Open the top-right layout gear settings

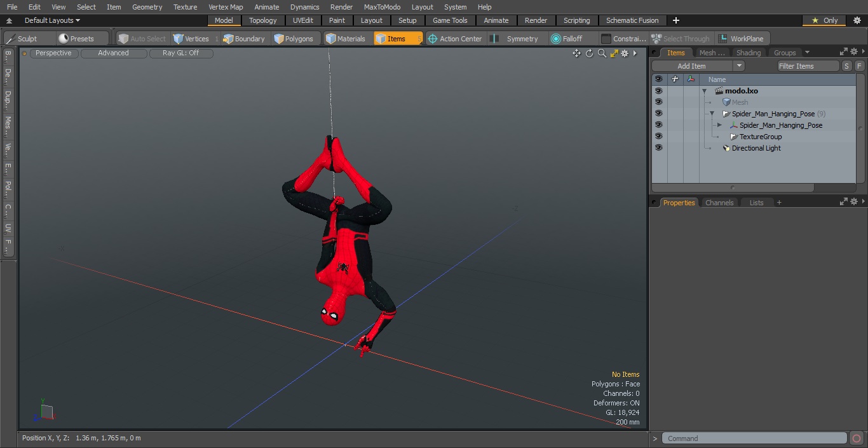[857, 20]
